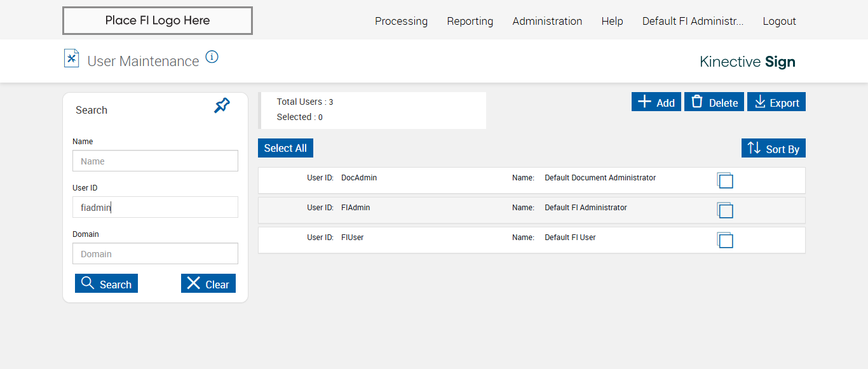Expand the Default FI Administrator user menu
The height and width of the screenshot is (369, 868).
pyautogui.click(x=693, y=21)
